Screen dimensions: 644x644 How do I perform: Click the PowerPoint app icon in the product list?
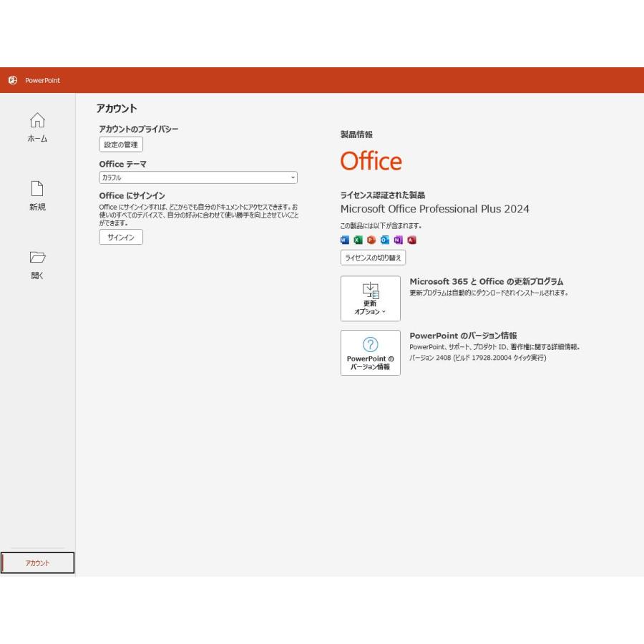371,240
